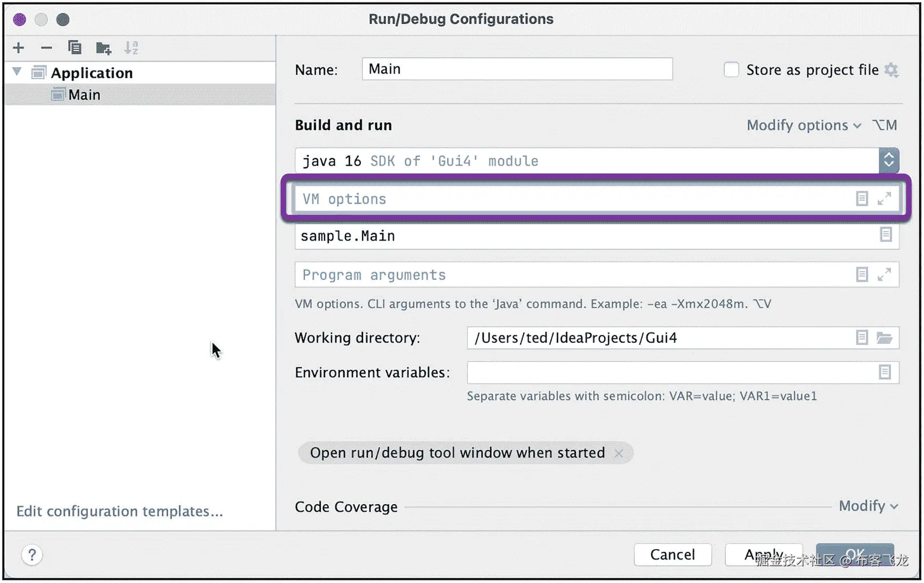Click the Remove Configuration minus icon

point(47,48)
